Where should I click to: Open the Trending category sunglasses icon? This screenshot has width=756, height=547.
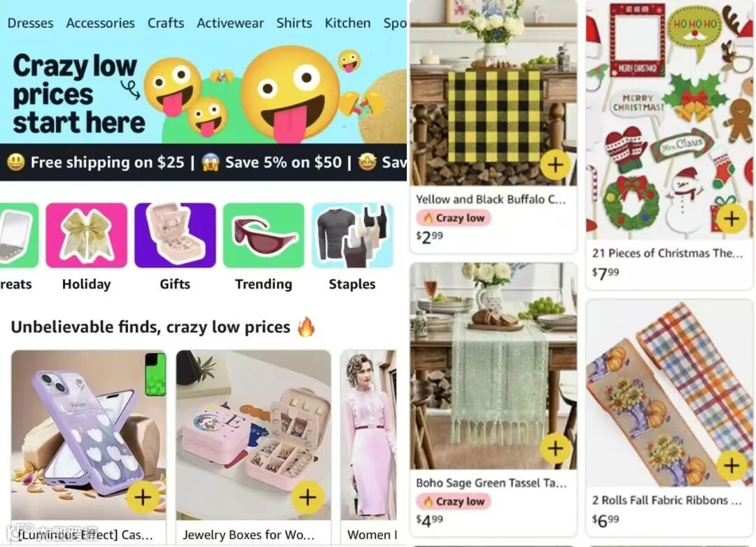(x=264, y=235)
